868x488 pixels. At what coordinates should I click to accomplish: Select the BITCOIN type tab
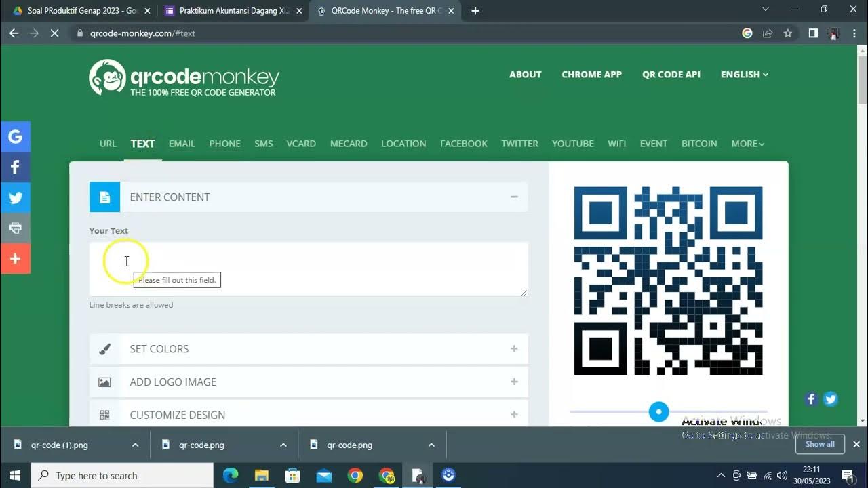[x=699, y=144]
